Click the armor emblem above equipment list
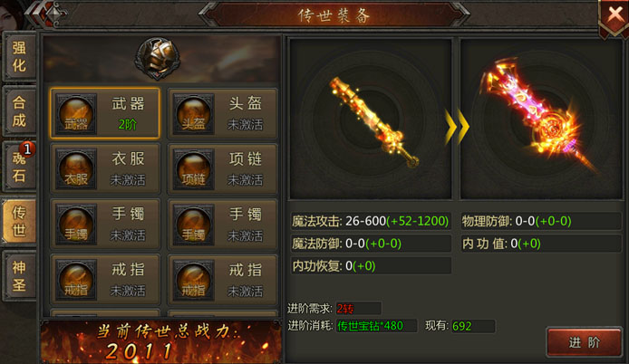This screenshot has height=364, width=629. coord(158,58)
